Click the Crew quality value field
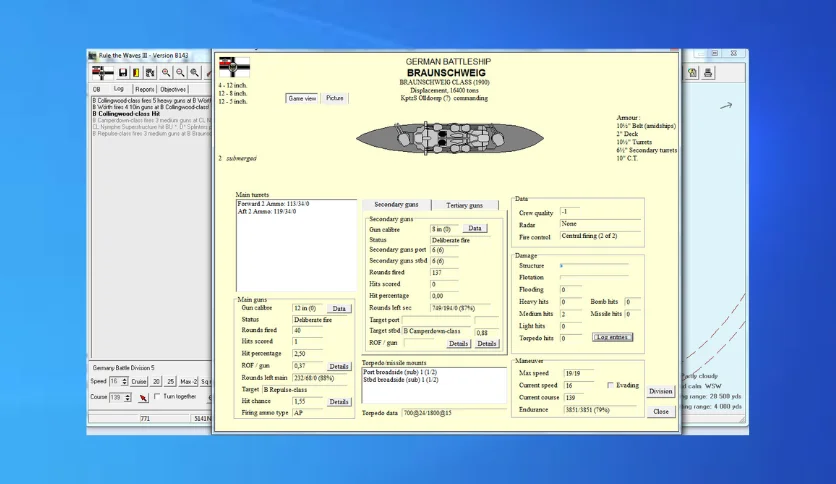The image size is (836, 484). (569, 212)
